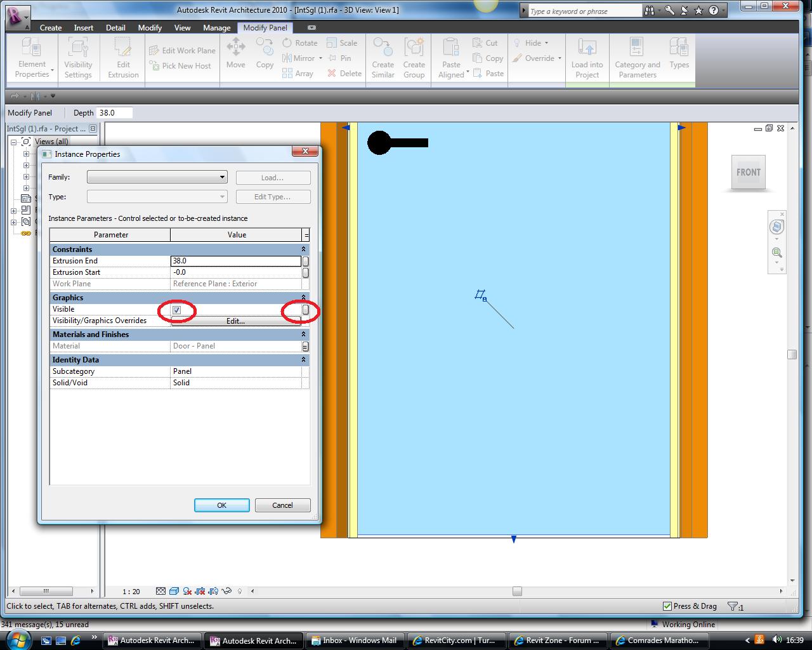Pin the selected element

(x=339, y=58)
